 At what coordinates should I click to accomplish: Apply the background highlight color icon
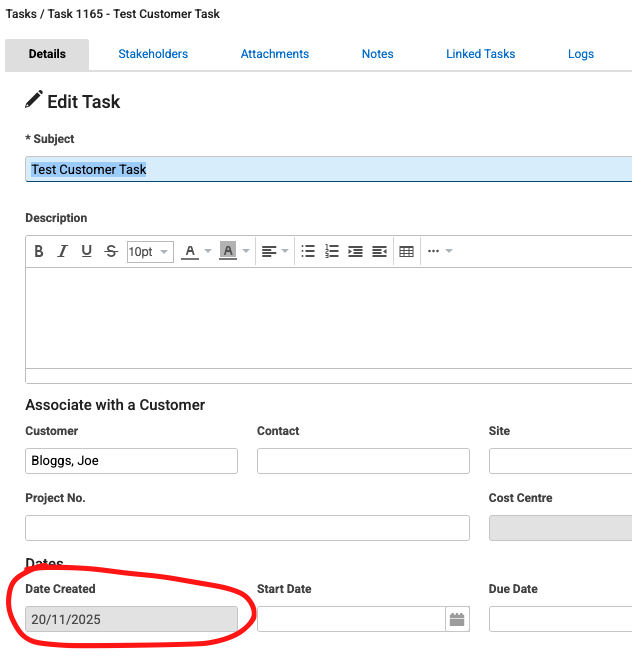coord(228,251)
